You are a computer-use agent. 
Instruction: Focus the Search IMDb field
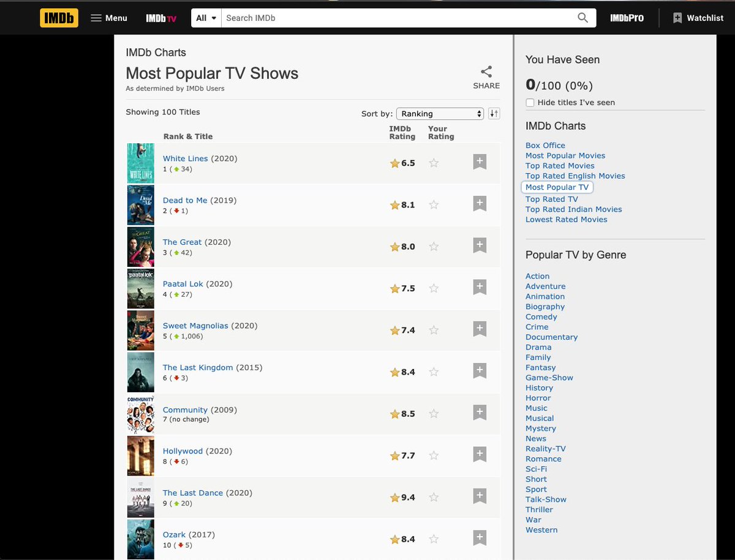[x=398, y=18]
